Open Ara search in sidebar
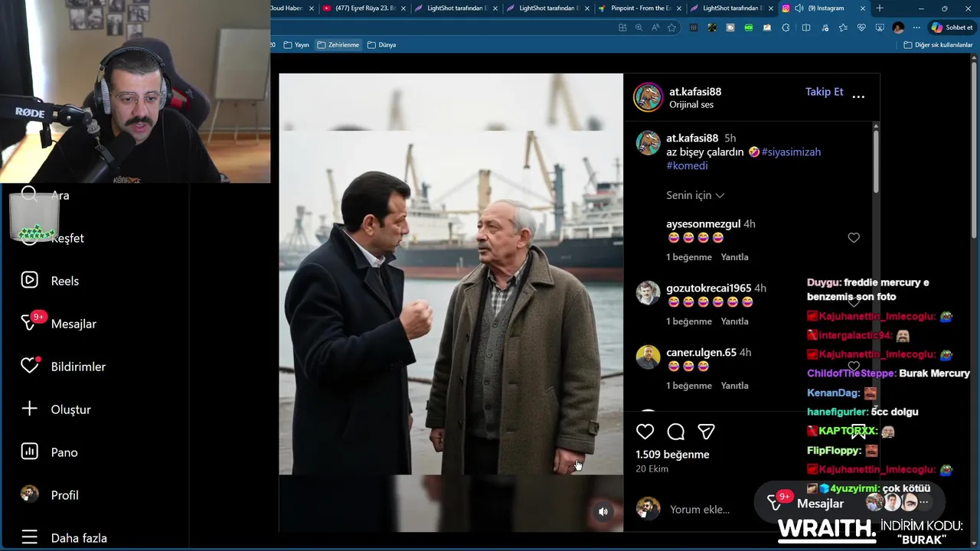The image size is (980, 551). click(46, 195)
